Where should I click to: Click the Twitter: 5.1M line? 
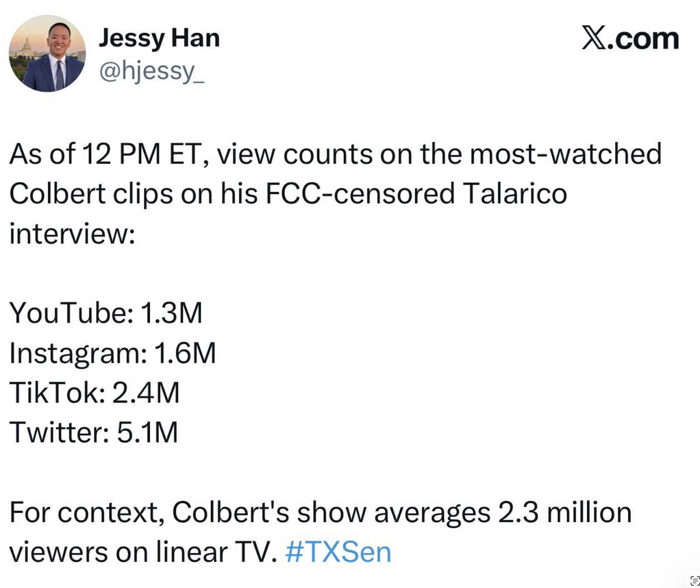click(x=94, y=432)
